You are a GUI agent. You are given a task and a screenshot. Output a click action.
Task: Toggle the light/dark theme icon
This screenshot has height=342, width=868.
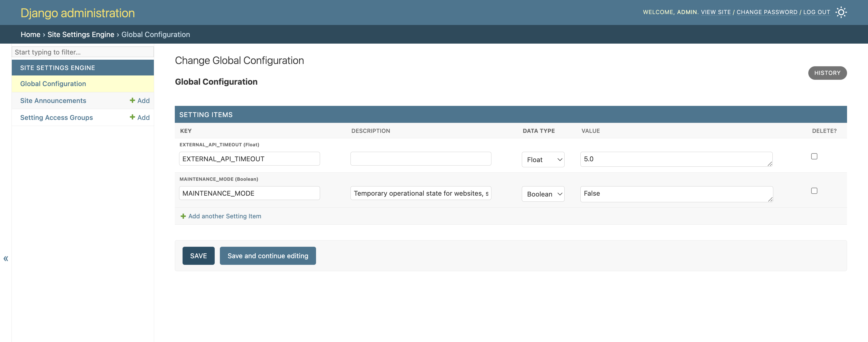point(841,12)
